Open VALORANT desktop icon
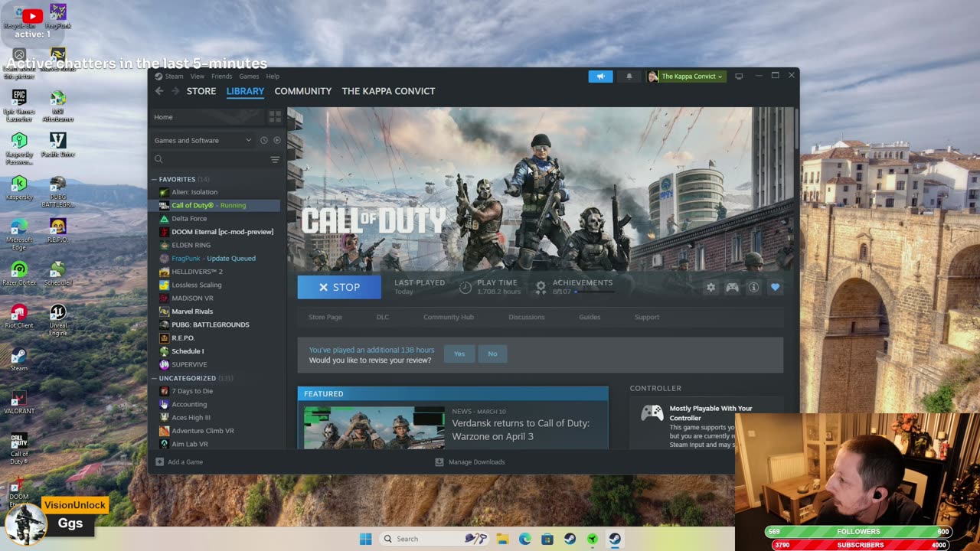 click(x=19, y=402)
